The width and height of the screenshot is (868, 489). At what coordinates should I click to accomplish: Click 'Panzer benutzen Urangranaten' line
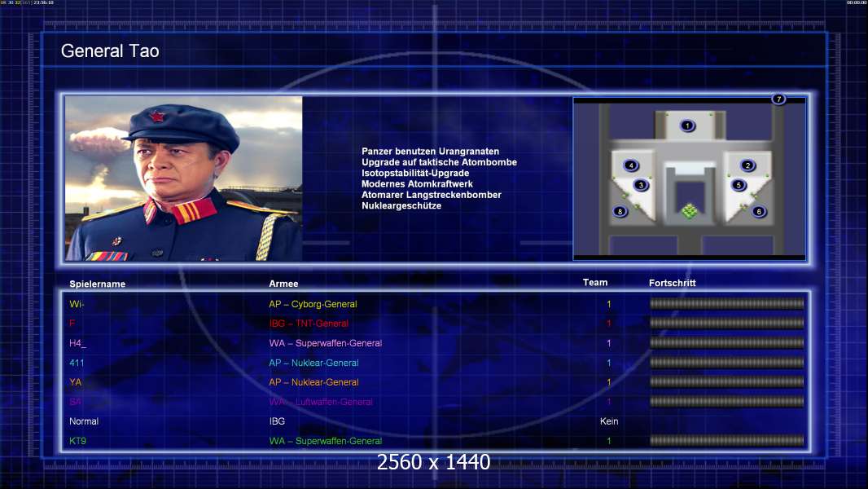pyautogui.click(x=430, y=152)
